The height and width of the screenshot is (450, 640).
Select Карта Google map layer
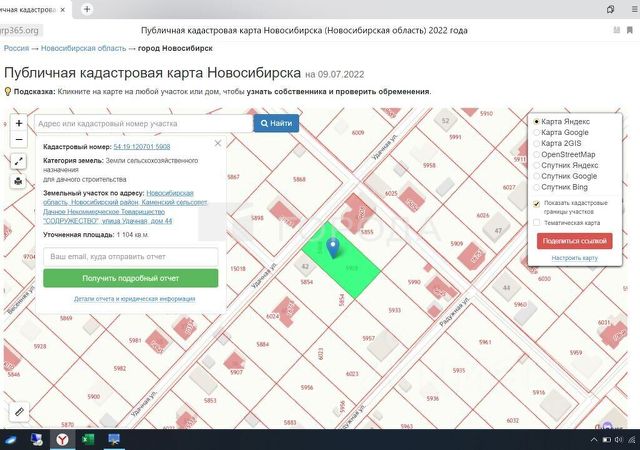point(562,132)
